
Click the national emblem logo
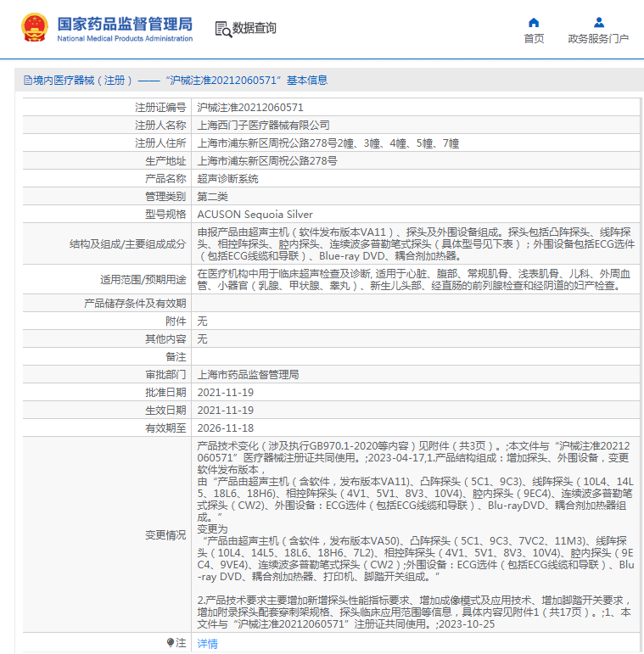pyautogui.click(x=35, y=28)
